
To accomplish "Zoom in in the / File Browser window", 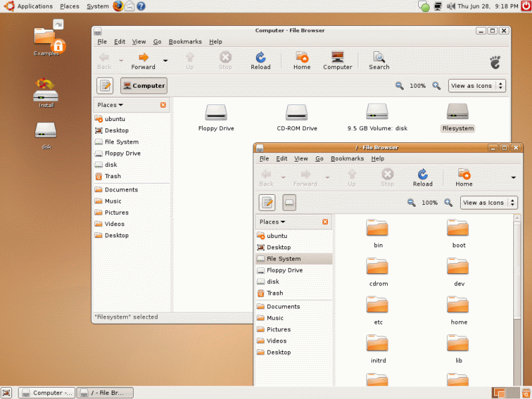I will (x=448, y=203).
